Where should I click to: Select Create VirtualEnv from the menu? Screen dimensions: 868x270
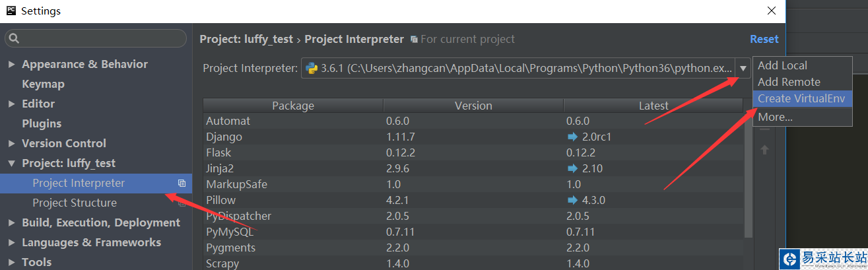click(x=802, y=98)
